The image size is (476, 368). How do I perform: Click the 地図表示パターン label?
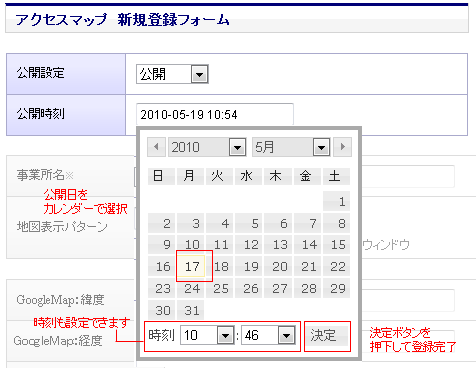click(62, 227)
